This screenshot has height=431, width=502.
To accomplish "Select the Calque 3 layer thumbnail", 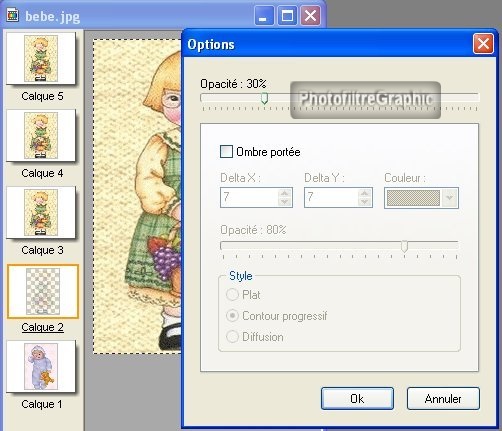I will click(x=41, y=212).
